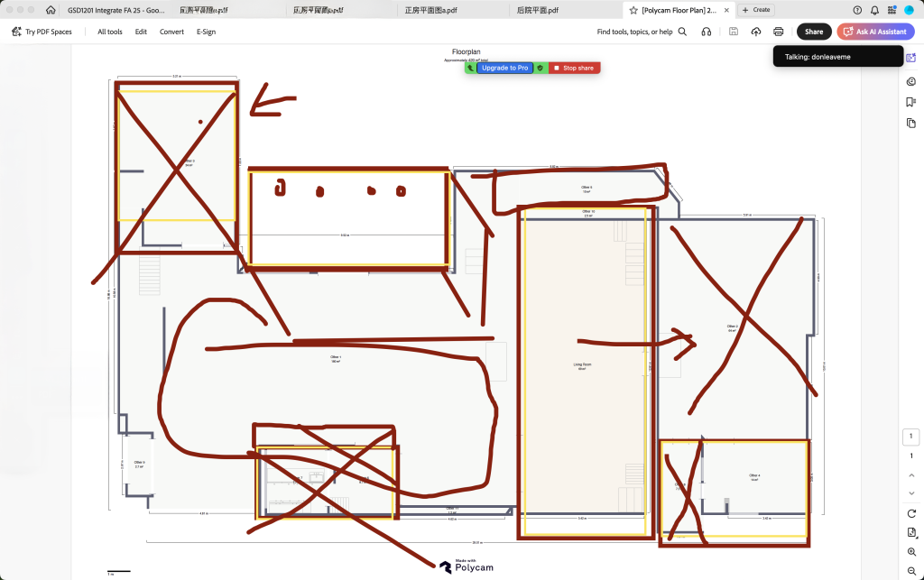Image resolution: width=924 pixels, height=580 pixels.
Task: Open page display options menu
Action: click(911, 532)
